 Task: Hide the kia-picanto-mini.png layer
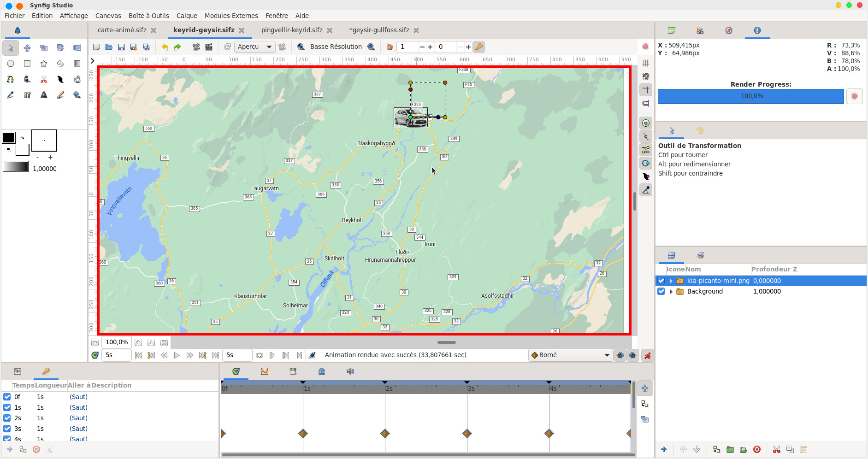(x=661, y=281)
